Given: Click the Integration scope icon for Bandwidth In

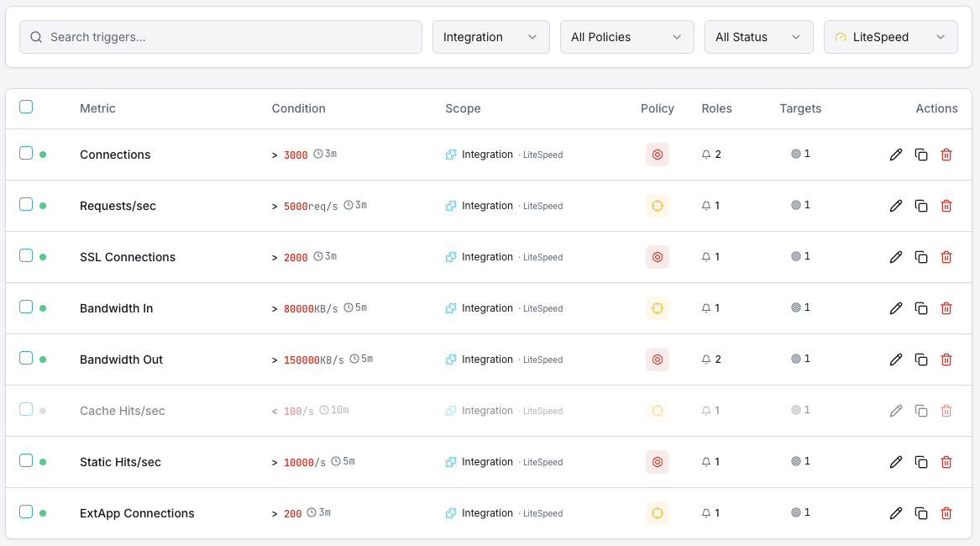Looking at the screenshot, I should 449,308.
